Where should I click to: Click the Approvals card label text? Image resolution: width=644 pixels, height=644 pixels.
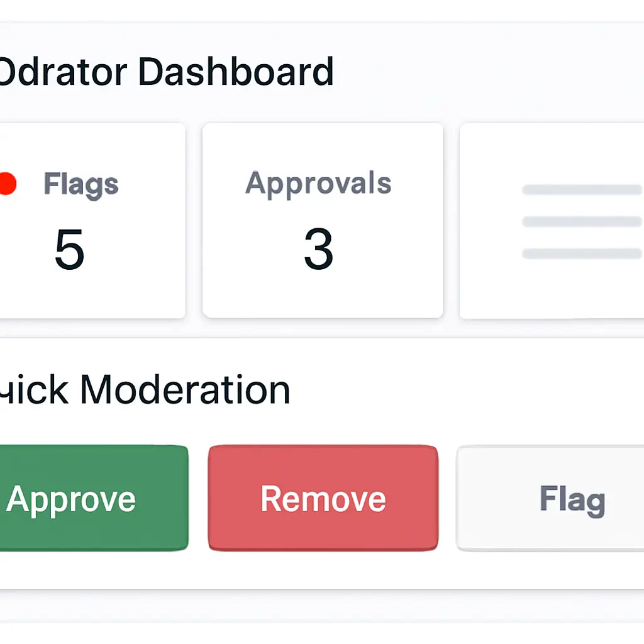click(x=318, y=183)
